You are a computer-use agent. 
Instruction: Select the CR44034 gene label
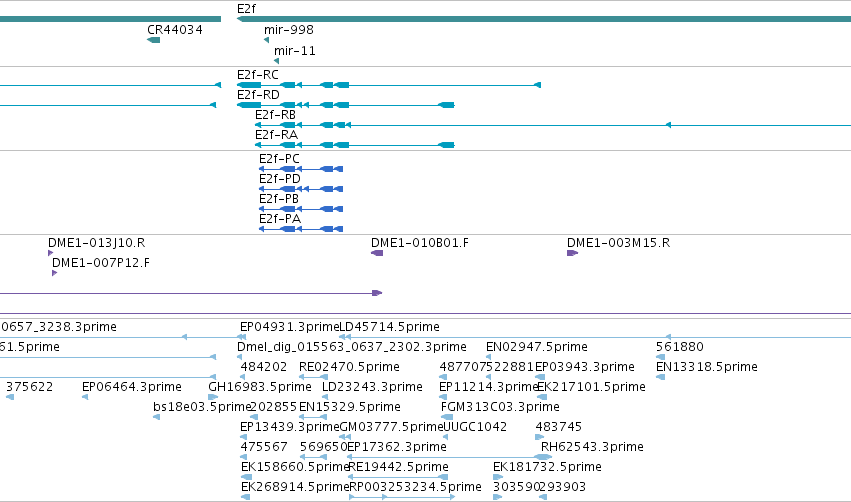[175, 30]
